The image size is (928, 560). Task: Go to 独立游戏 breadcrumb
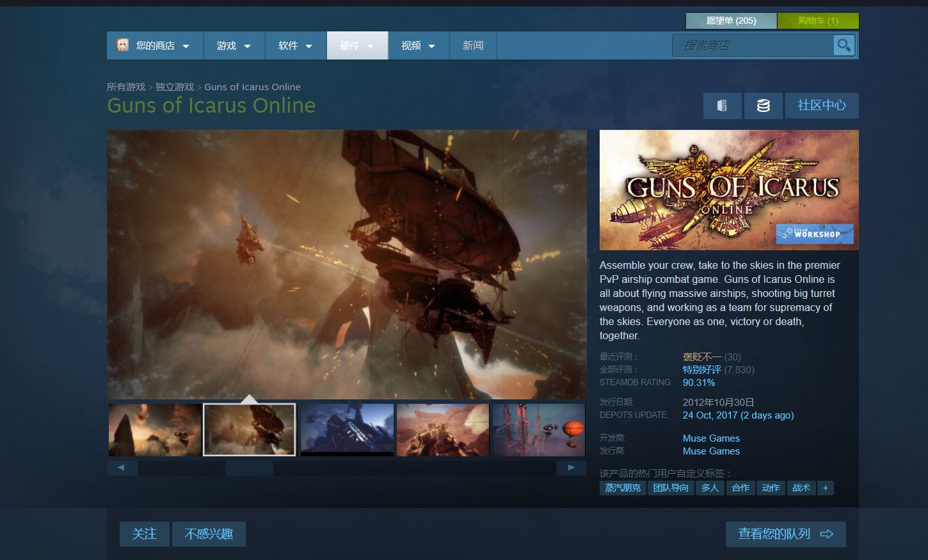(x=175, y=87)
